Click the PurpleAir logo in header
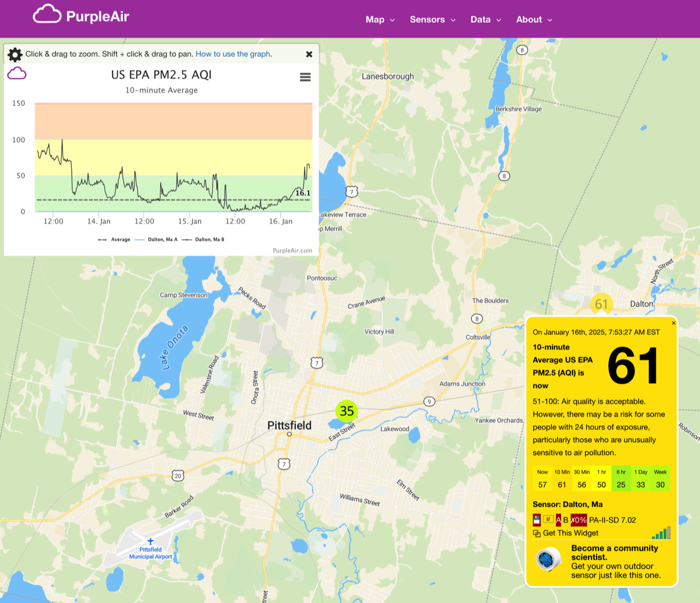 coord(81,16)
